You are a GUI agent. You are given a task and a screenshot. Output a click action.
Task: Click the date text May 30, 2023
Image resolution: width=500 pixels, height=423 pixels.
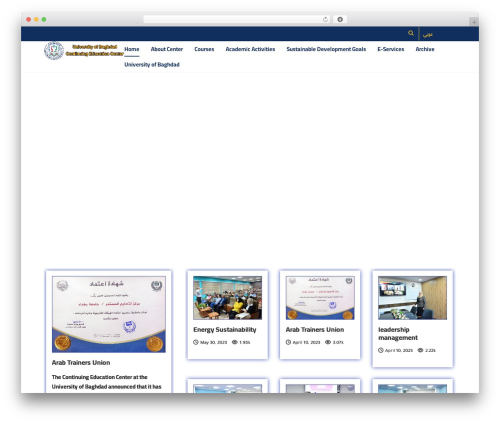tap(214, 342)
